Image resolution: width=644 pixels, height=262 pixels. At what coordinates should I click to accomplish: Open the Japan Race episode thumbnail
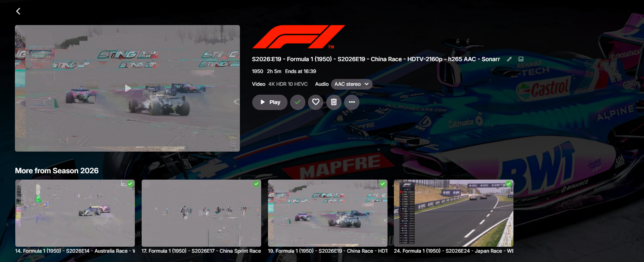pyautogui.click(x=453, y=213)
